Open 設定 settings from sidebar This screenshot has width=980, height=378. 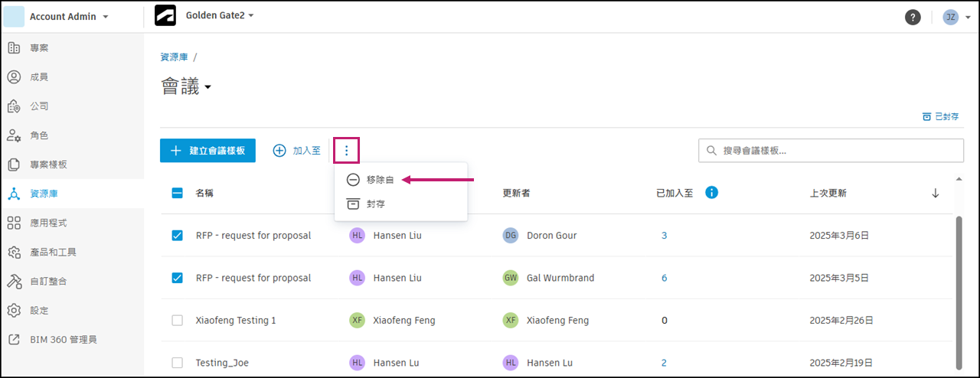tap(38, 310)
